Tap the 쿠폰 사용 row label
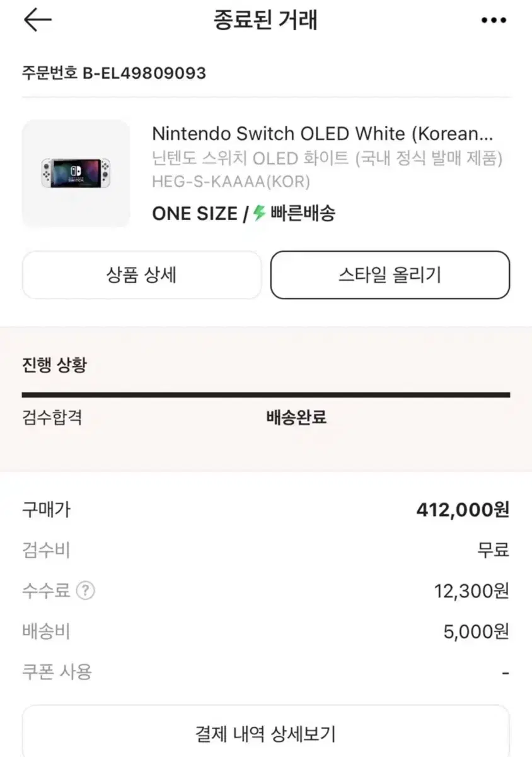This screenshot has width=532, height=757. 57,672
